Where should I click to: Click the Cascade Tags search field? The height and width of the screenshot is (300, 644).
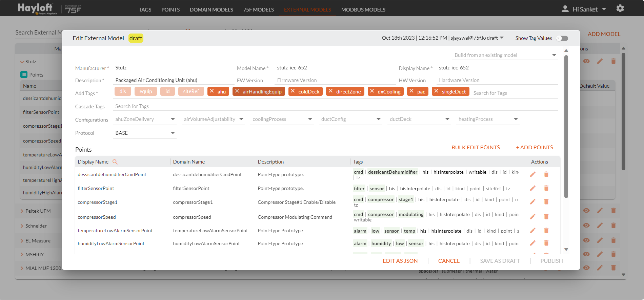(335, 106)
